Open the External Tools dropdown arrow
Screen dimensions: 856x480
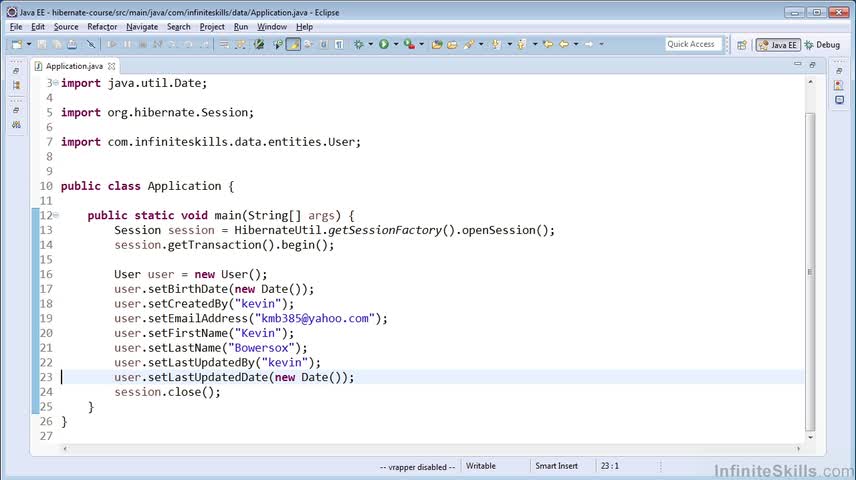(421, 44)
